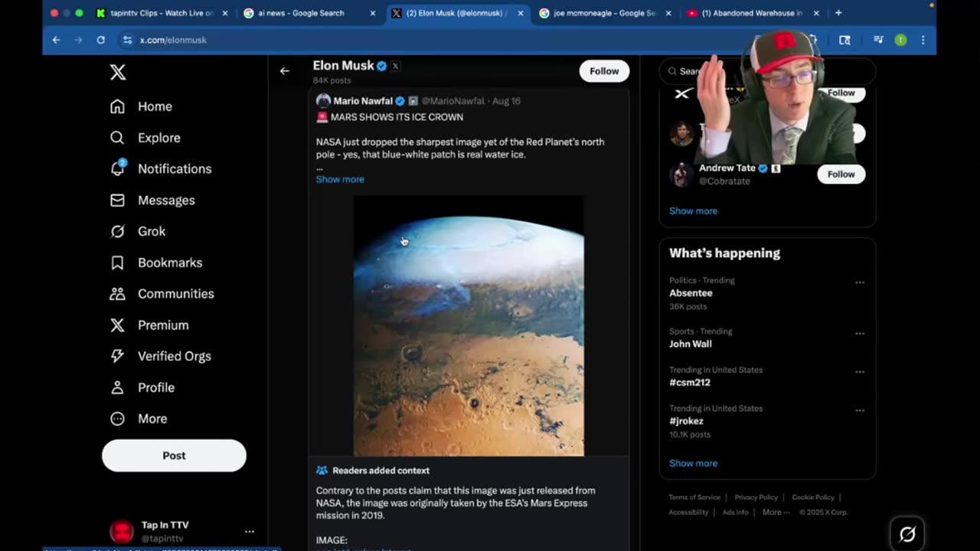Click Andrew Tate's avatar
Screen dimensions: 980x551
(x=681, y=174)
